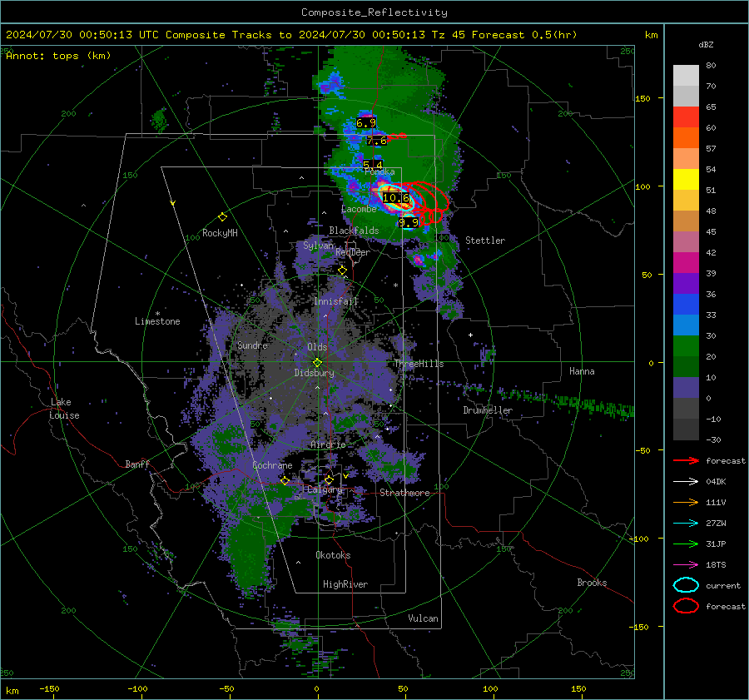Click the red forecast ellipse legend symbol
Screen dimensions: 749x700
click(686, 606)
